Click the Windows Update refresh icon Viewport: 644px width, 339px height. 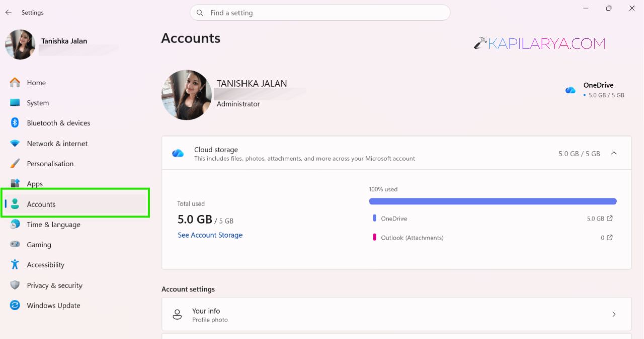(x=15, y=305)
